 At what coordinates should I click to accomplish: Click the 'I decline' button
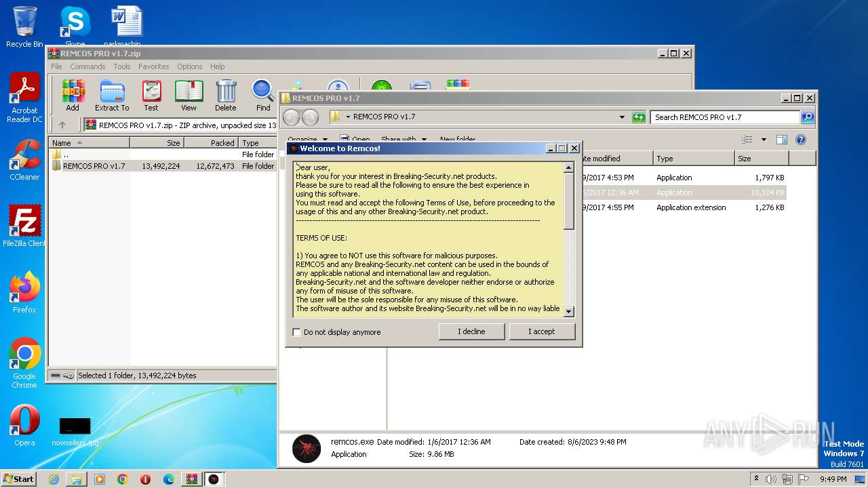471,331
